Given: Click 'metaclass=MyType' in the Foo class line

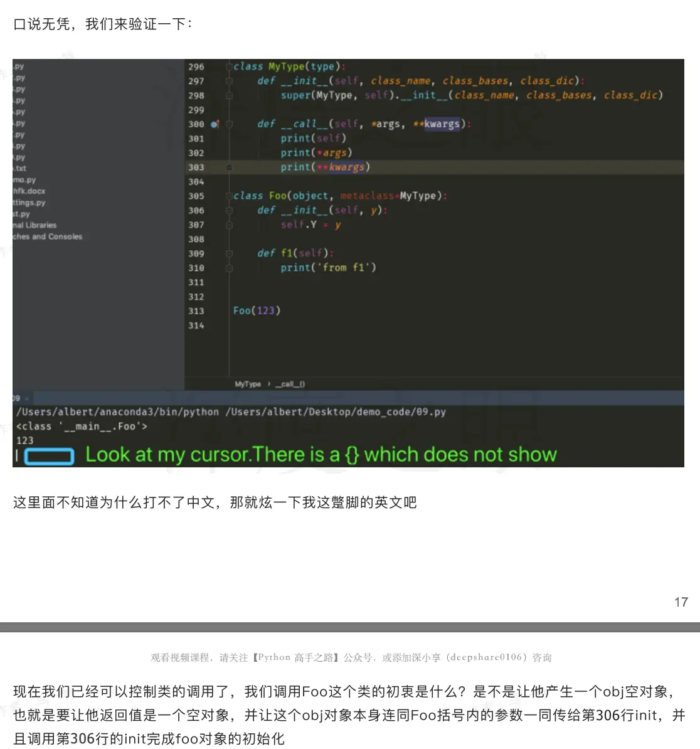Looking at the screenshot, I should 388,196.
